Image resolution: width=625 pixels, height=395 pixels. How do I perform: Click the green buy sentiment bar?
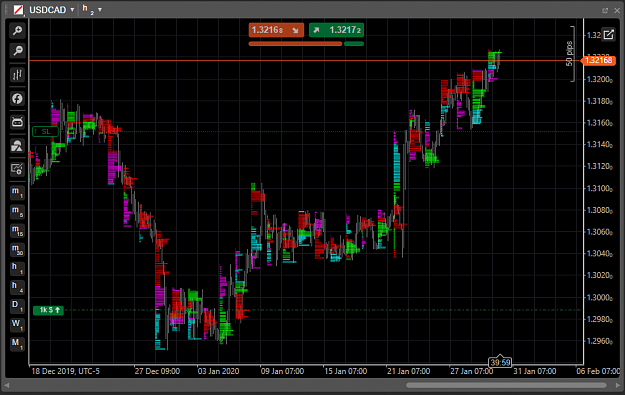354,44
